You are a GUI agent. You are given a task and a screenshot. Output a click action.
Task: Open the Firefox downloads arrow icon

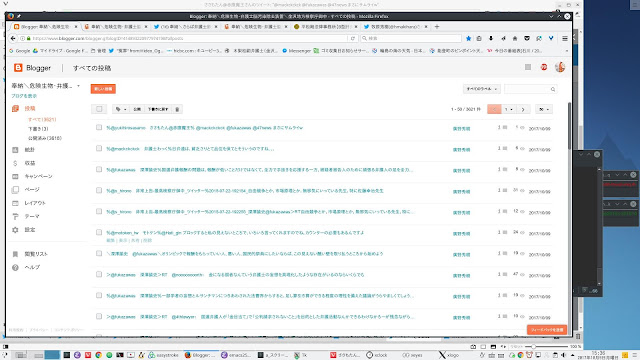point(491,38)
